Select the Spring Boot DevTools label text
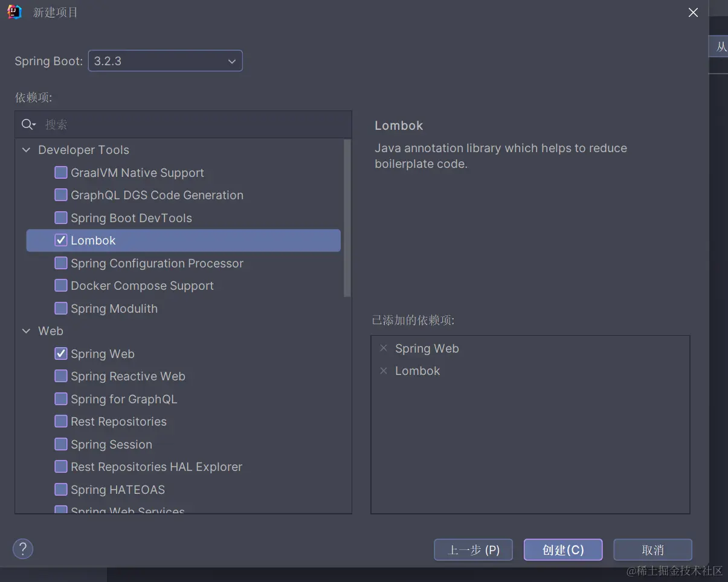The image size is (728, 582). coord(131,218)
